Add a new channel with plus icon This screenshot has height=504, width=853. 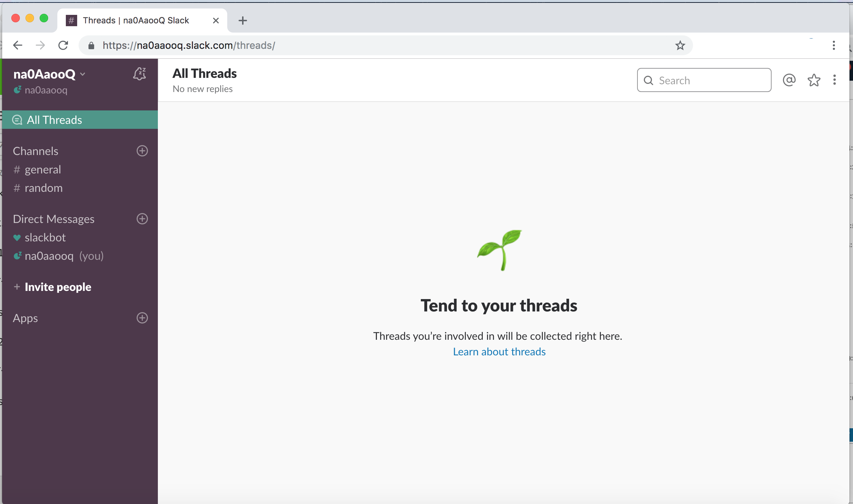click(x=142, y=151)
